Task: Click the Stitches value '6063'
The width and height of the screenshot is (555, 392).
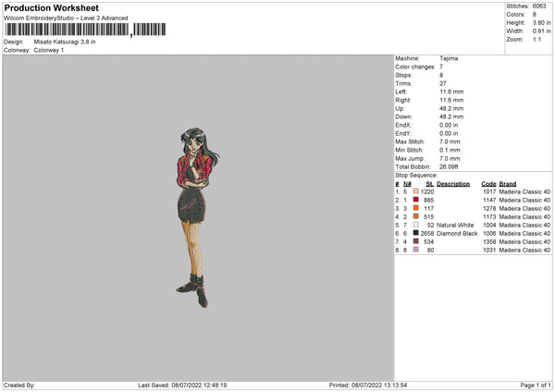Action: coord(539,6)
